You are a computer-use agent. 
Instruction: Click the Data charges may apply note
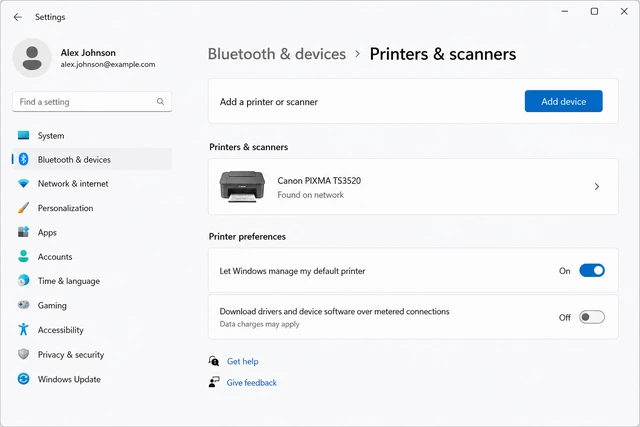click(260, 324)
